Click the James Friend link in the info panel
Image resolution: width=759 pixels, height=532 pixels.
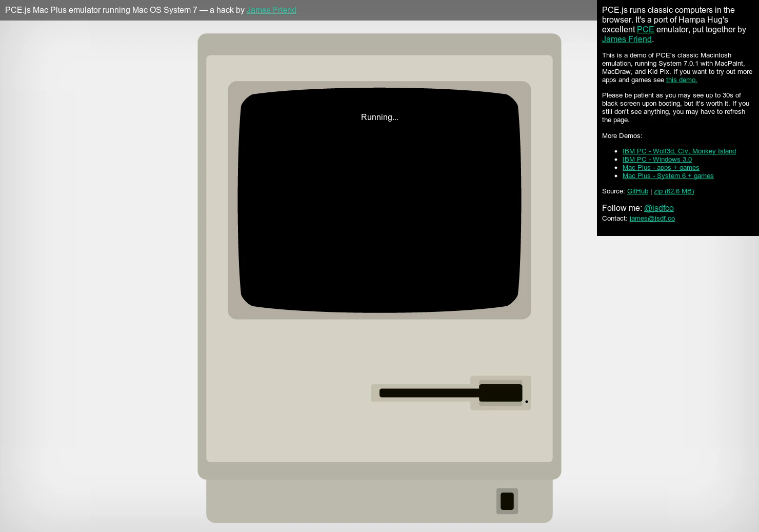tap(627, 39)
